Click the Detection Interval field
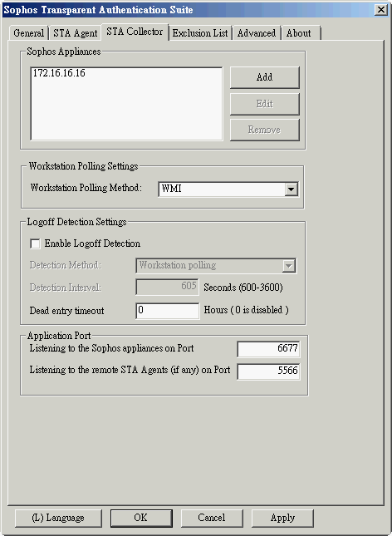Viewport: 392px width, 536px height. click(x=168, y=287)
